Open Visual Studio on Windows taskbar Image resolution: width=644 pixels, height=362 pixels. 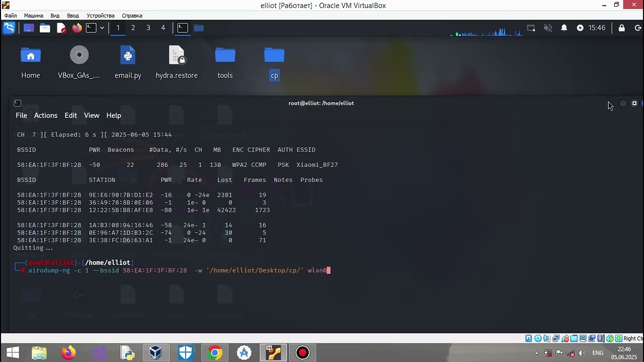[98, 353]
